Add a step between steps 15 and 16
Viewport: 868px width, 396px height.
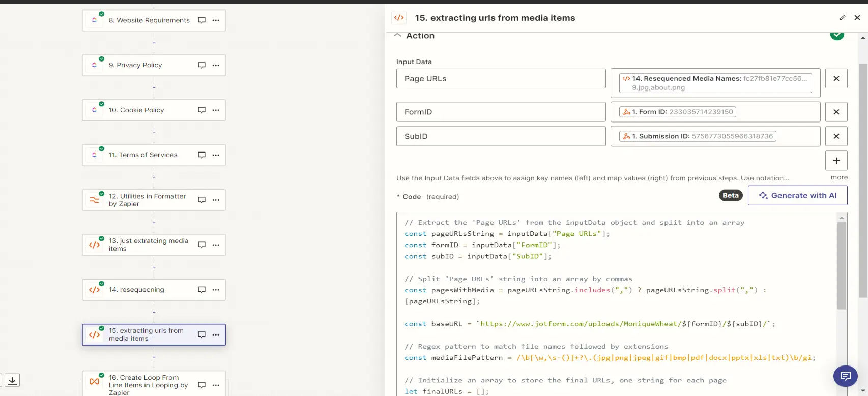(x=154, y=357)
